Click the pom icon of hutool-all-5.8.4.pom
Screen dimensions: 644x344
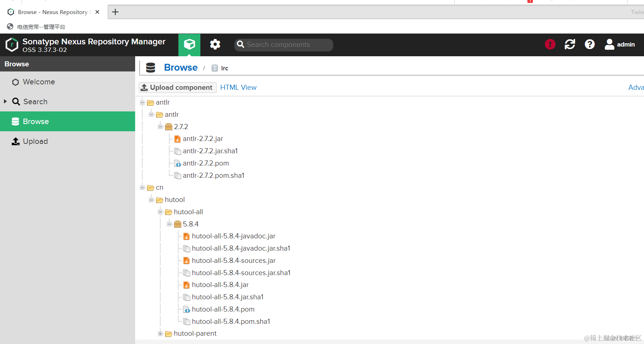(x=186, y=309)
